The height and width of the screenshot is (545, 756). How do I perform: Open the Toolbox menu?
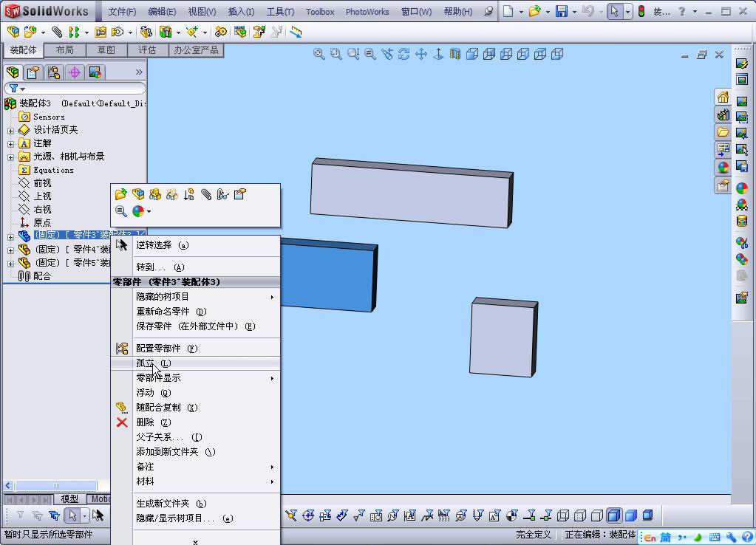point(320,12)
